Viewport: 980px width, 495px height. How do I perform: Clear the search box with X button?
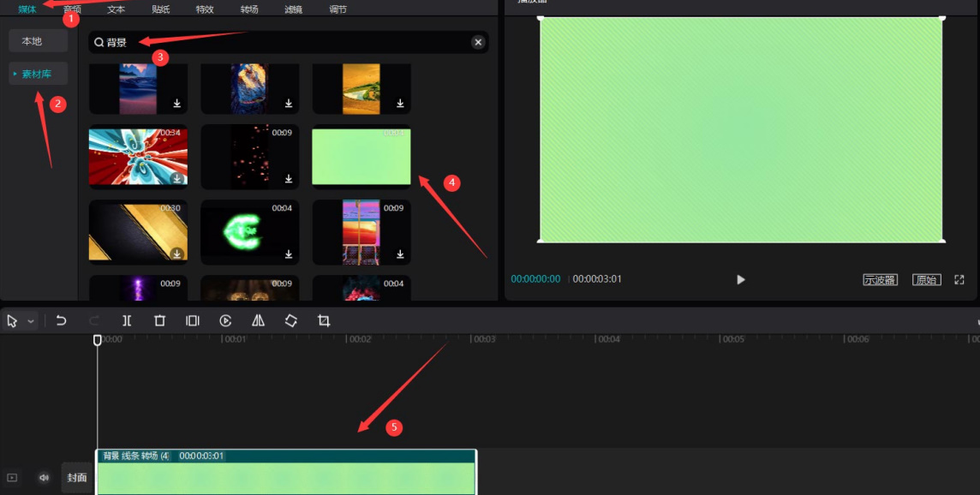coord(478,42)
